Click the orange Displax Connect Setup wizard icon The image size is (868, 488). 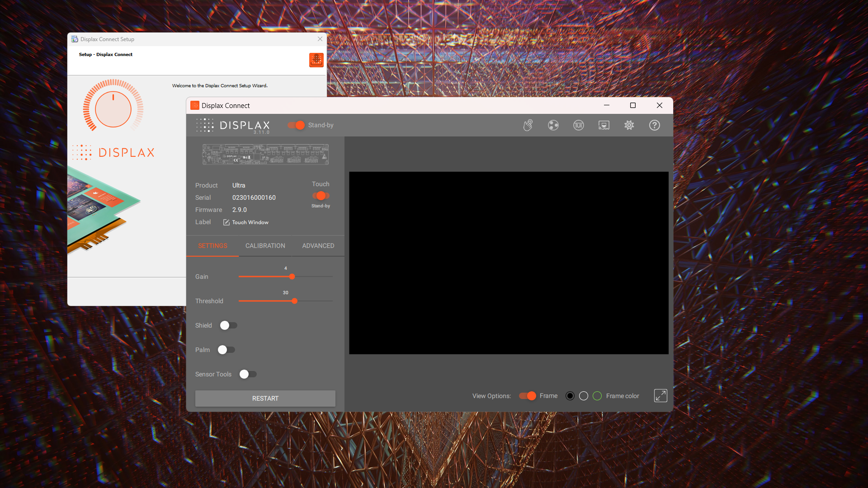316,60
